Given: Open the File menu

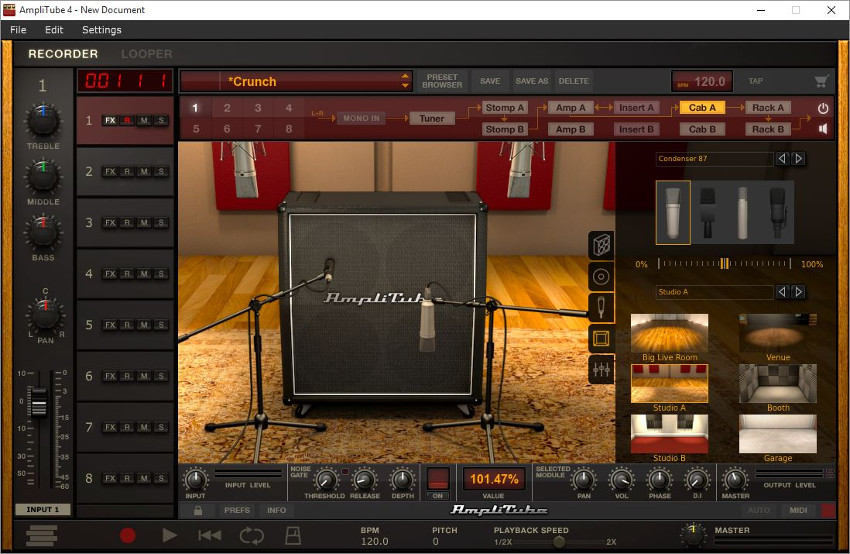Looking at the screenshot, I should [18, 30].
